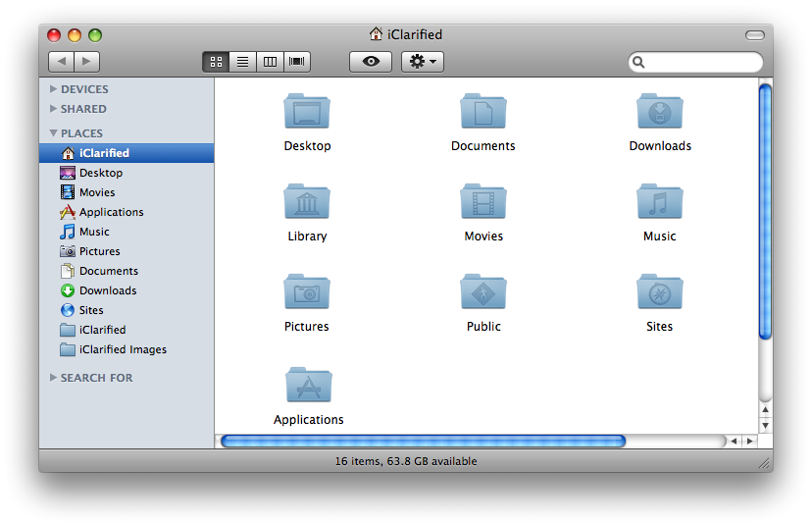Switch to list view
The image size is (812, 526).
point(242,62)
